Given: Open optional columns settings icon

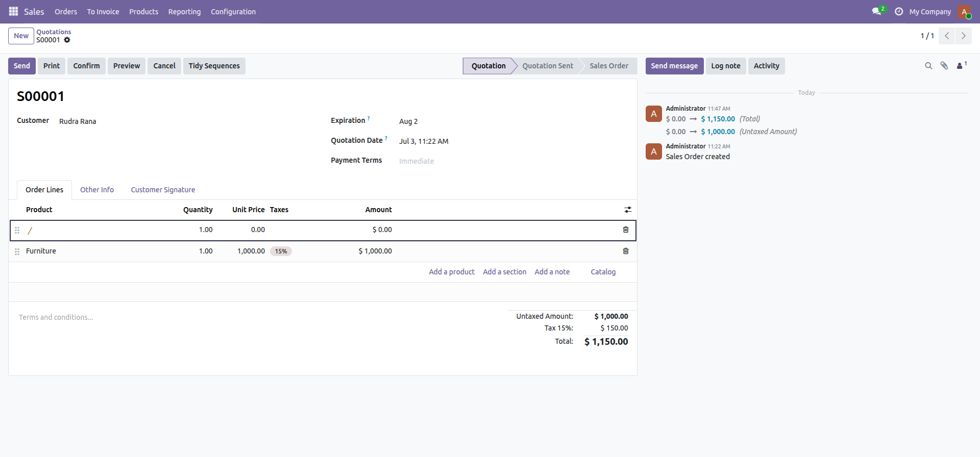Looking at the screenshot, I should [628, 210].
